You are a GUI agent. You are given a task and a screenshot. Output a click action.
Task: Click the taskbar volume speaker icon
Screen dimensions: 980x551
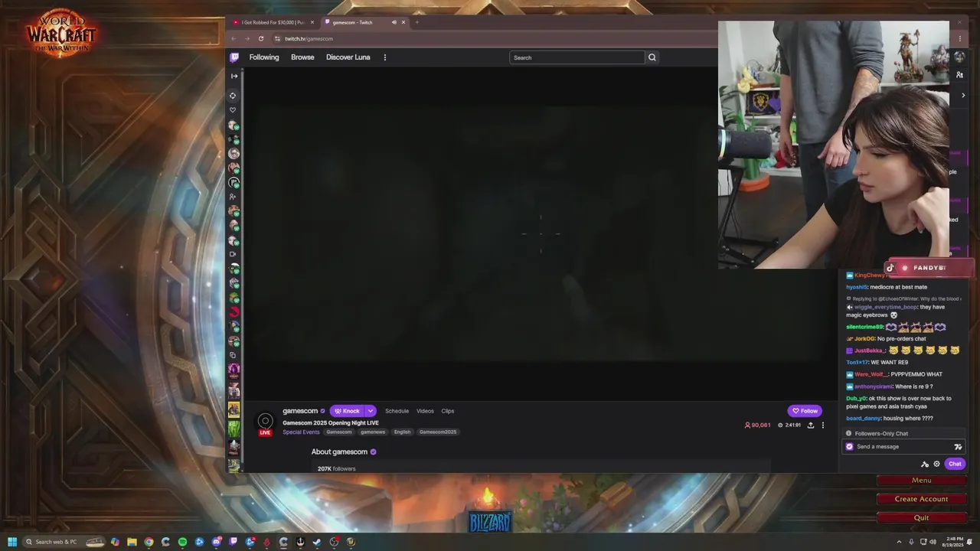click(933, 542)
